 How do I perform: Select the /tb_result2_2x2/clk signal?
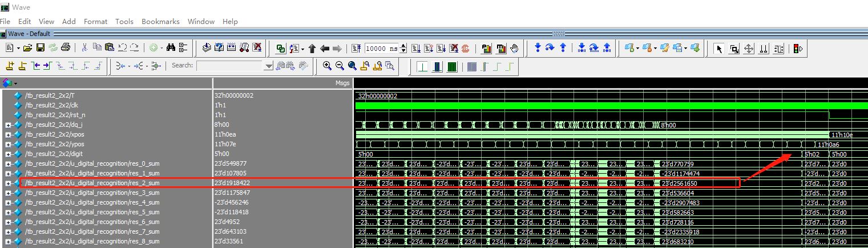coord(50,105)
